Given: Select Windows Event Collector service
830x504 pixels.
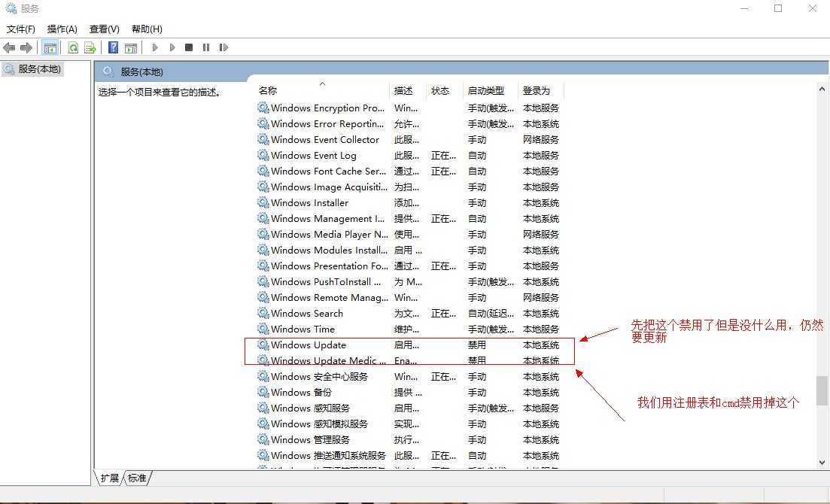Looking at the screenshot, I should [x=408, y=140].
